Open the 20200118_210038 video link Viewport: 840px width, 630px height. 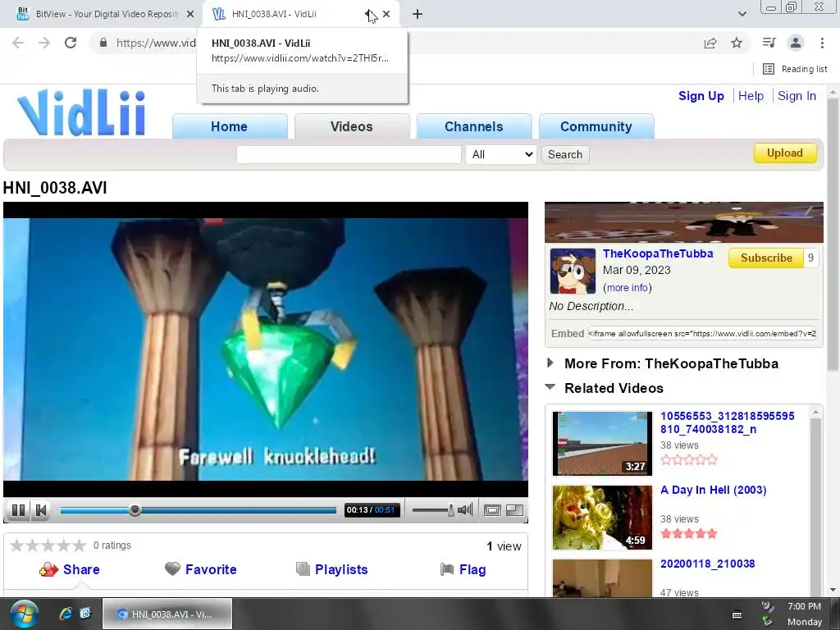(x=708, y=564)
